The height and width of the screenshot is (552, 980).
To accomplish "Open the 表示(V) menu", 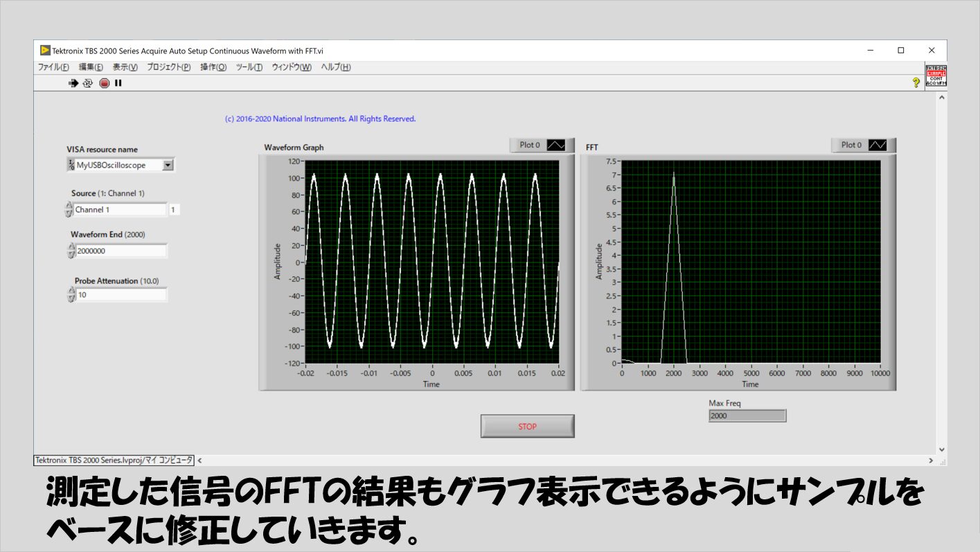I will click(x=125, y=67).
